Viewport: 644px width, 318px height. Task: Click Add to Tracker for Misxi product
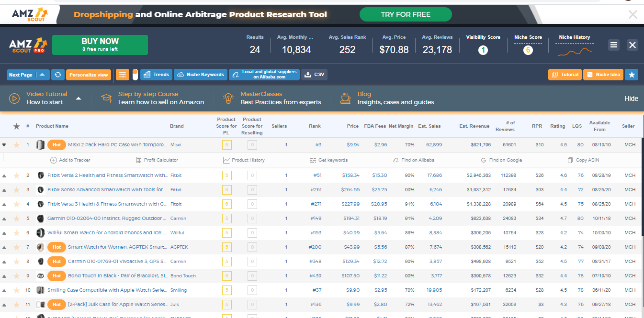coord(70,160)
